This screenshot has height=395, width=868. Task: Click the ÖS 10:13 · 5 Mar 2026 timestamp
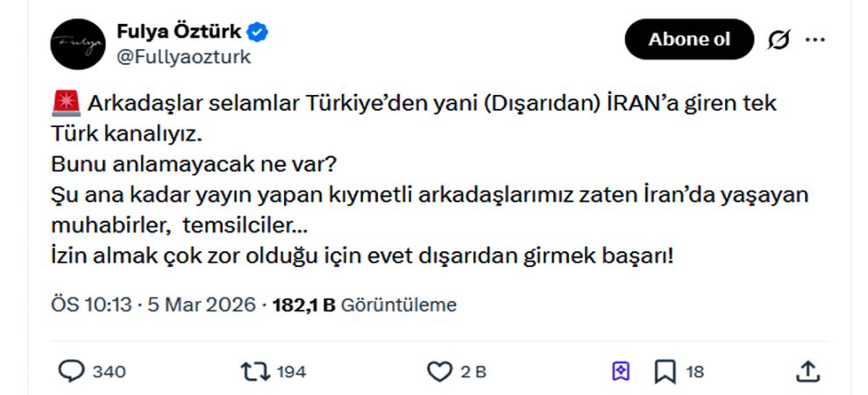click(153, 305)
